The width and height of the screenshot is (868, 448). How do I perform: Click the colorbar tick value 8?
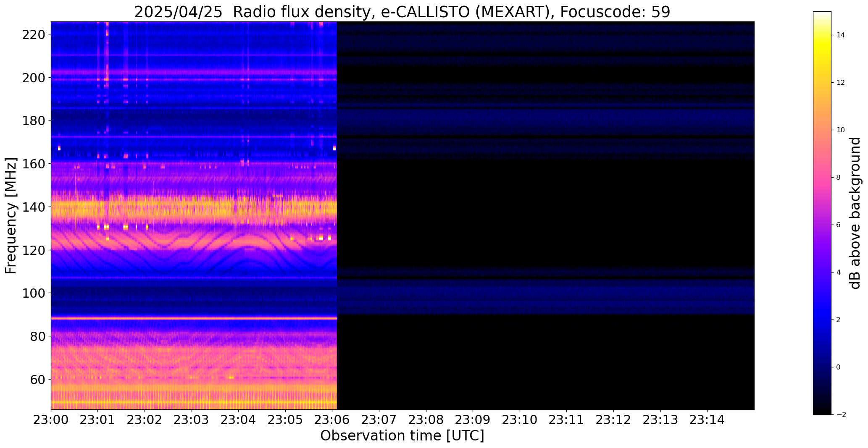(x=839, y=178)
